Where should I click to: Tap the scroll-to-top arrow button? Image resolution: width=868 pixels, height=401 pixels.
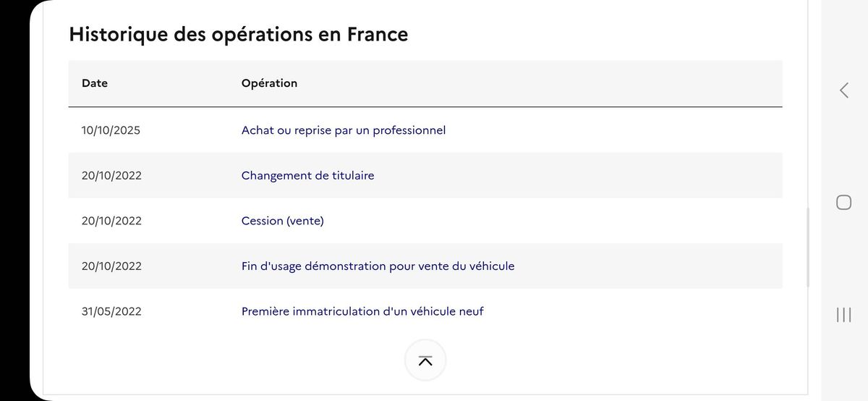click(x=425, y=360)
